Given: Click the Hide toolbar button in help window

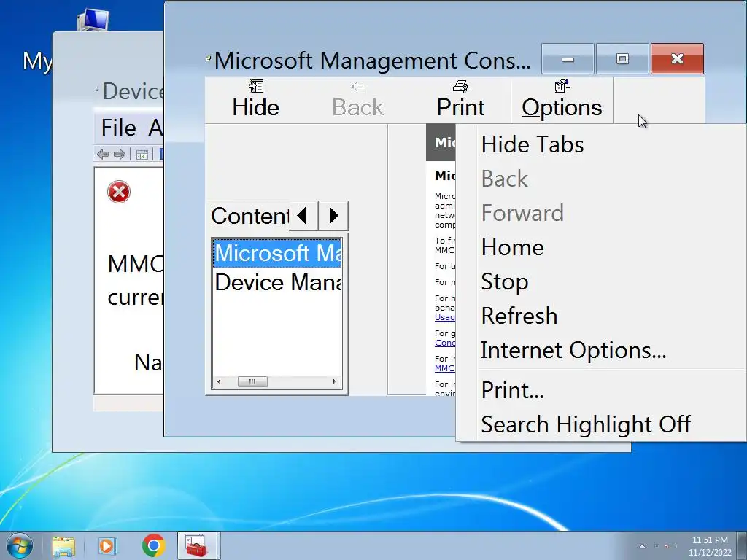Looking at the screenshot, I should coord(256,100).
